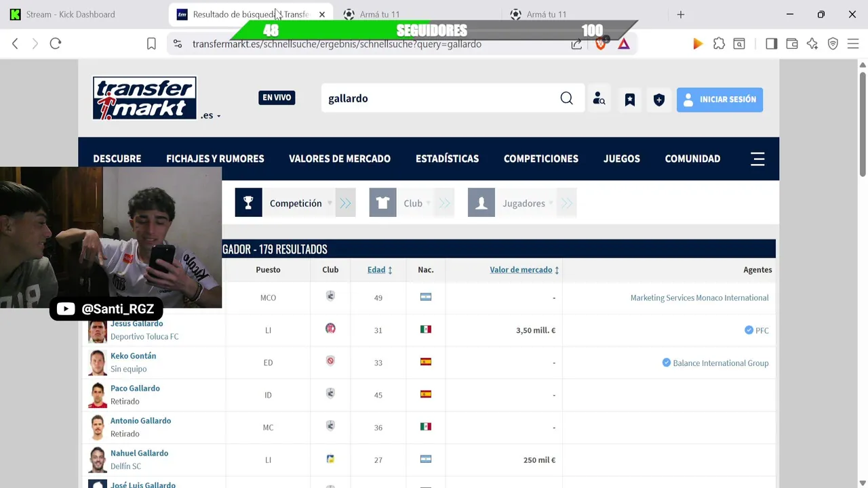Click Delfín SC club text
Image resolution: width=868 pixels, height=488 pixels.
pos(125,466)
